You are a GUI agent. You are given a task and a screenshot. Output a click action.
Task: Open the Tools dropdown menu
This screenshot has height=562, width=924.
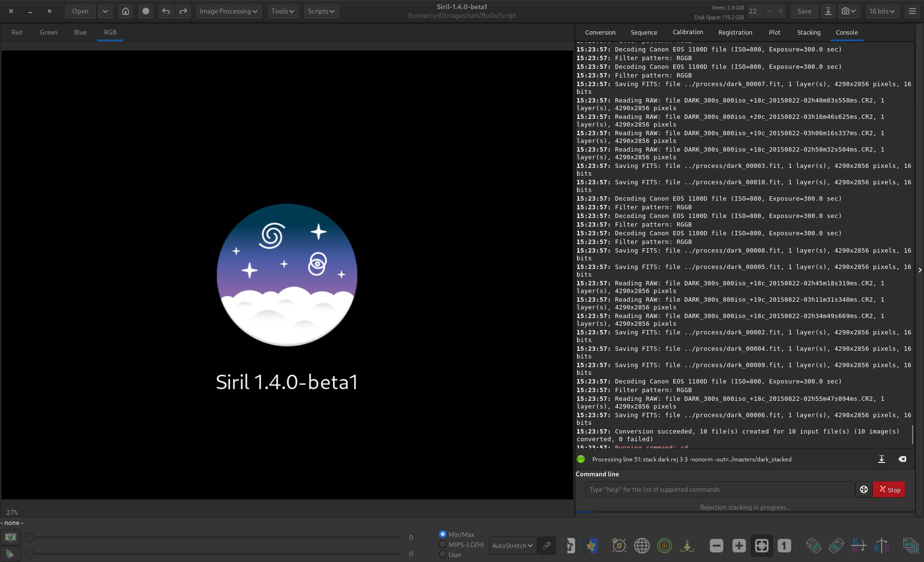point(283,11)
